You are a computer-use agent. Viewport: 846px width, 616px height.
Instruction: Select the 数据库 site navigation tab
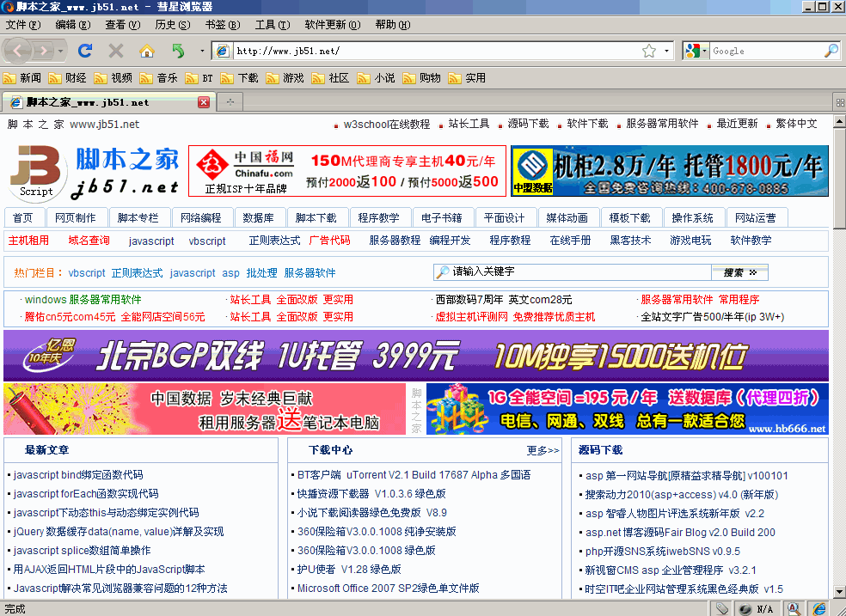258,217
